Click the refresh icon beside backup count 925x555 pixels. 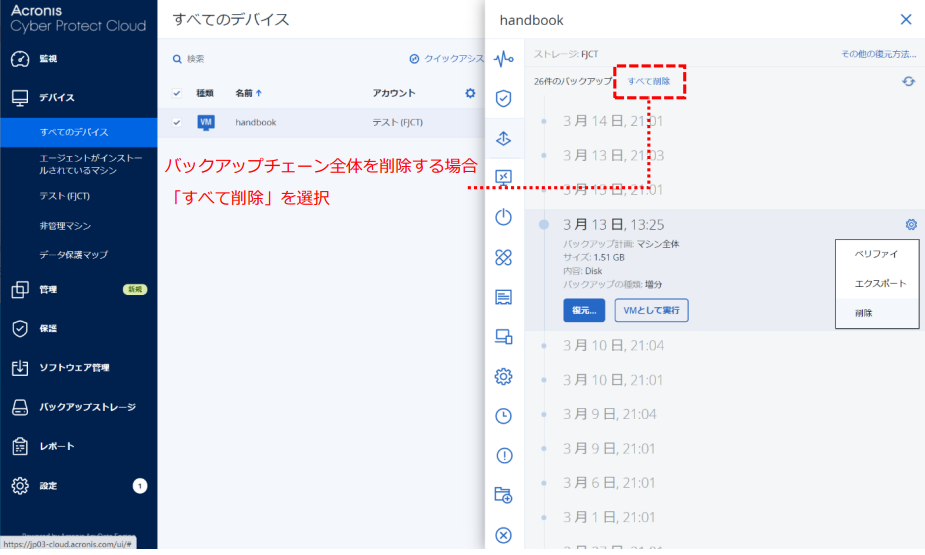point(908,81)
